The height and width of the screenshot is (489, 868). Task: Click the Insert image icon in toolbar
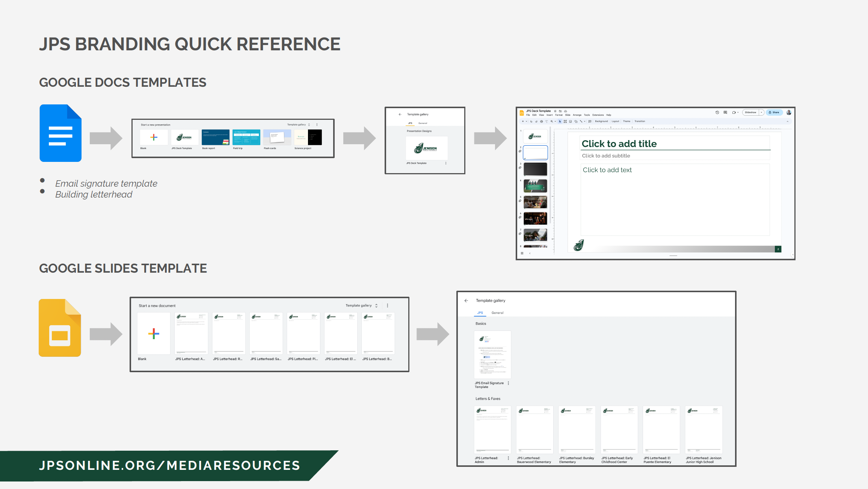pos(571,121)
